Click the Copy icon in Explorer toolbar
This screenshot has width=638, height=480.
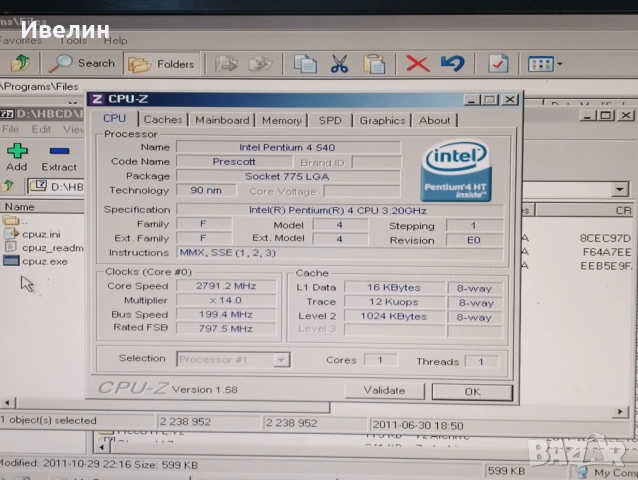tap(306, 64)
